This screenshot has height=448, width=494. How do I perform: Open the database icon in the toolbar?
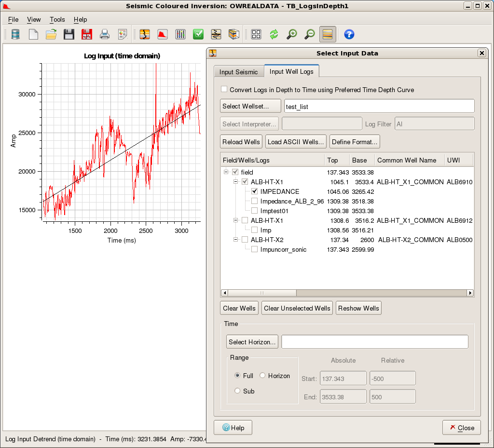point(15,34)
